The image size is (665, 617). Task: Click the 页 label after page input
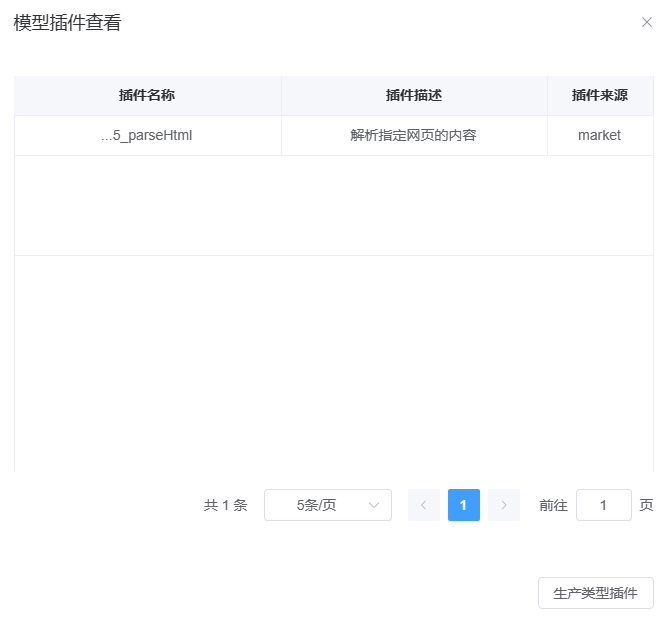(646, 505)
